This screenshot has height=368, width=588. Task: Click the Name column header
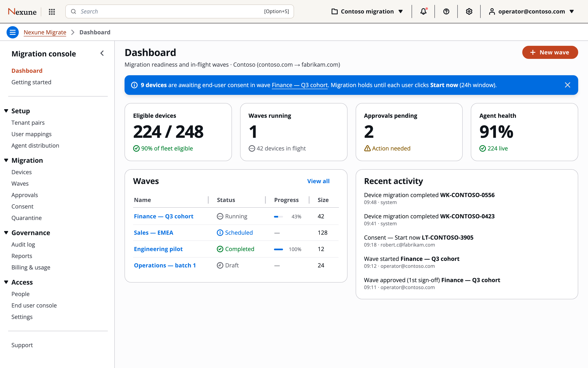click(142, 200)
